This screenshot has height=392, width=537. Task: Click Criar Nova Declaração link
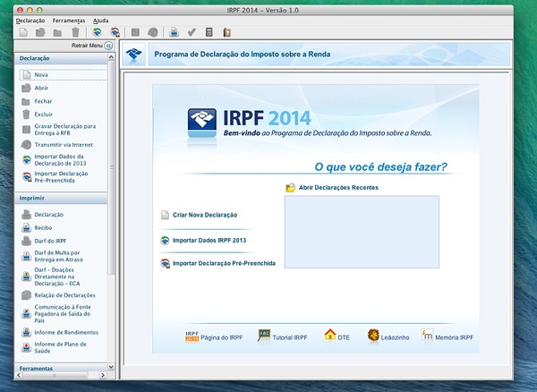204,216
